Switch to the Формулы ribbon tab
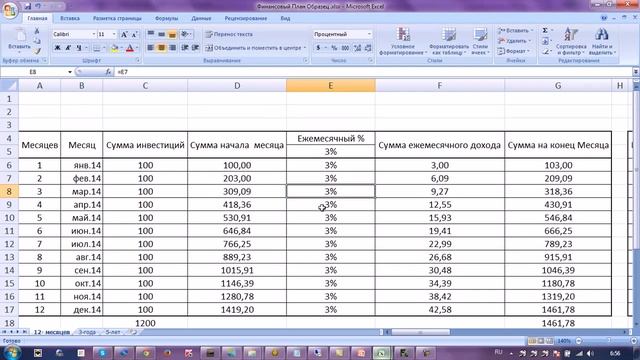Viewport: 640px width, 360px height. click(x=167, y=18)
